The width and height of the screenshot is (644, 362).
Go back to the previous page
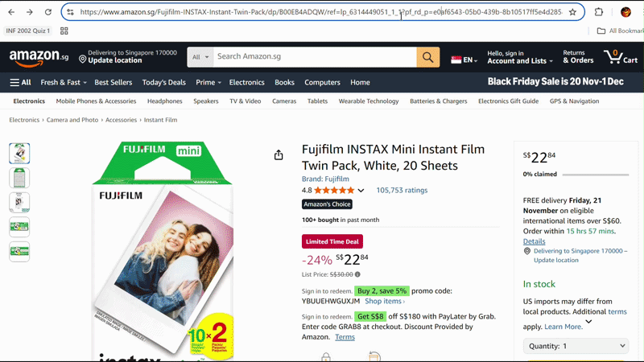tap(10, 12)
